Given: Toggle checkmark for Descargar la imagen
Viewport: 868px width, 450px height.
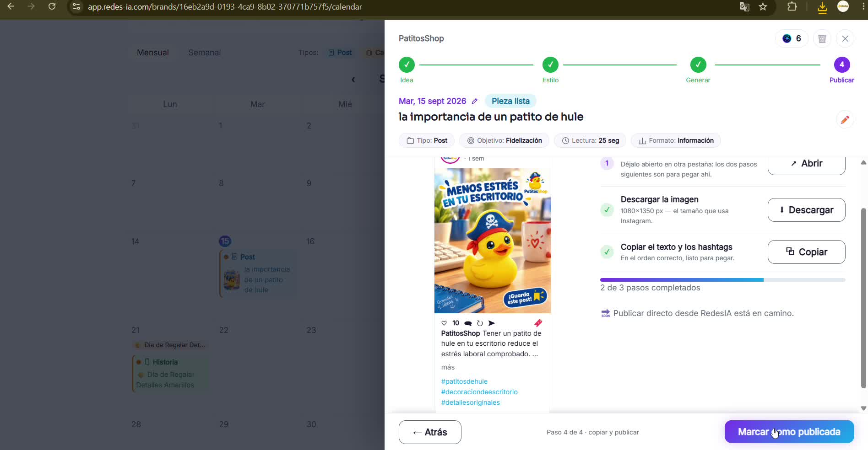Looking at the screenshot, I should tap(607, 210).
